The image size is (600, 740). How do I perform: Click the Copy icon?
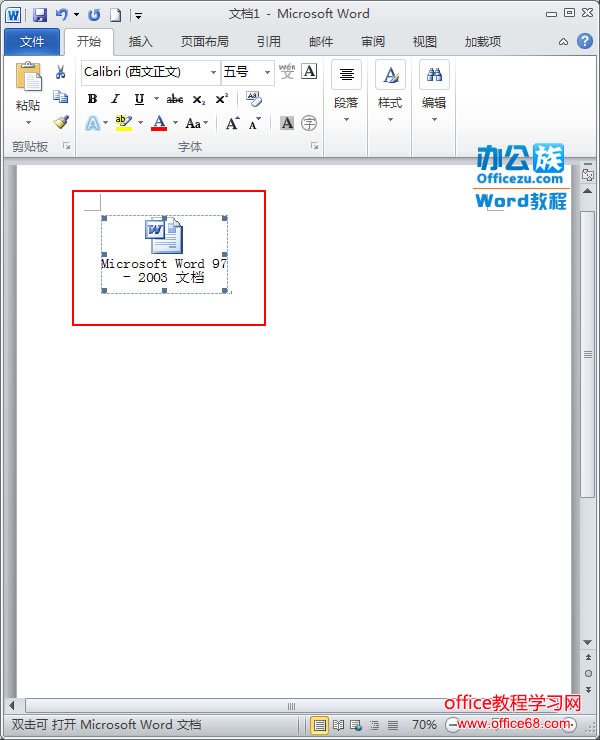click(60, 97)
